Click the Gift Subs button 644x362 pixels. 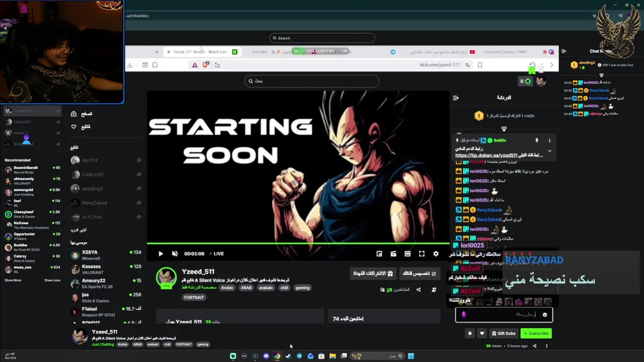(x=504, y=333)
